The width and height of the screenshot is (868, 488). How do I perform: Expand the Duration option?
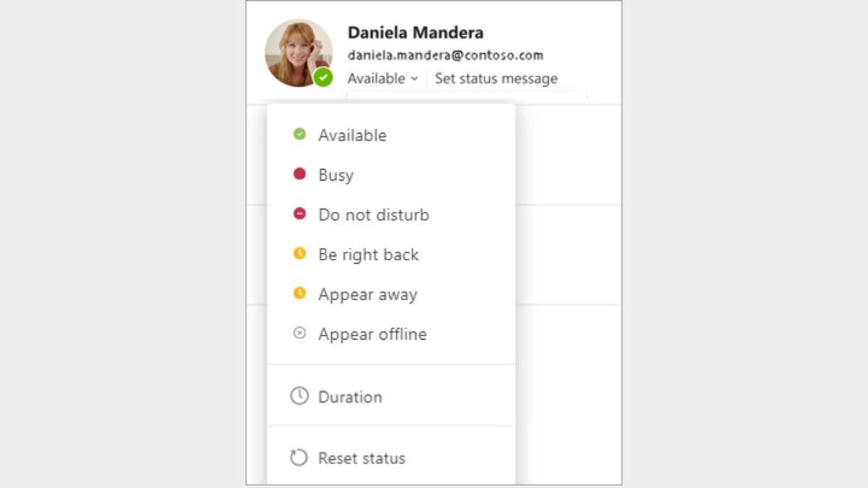point(349,397)
